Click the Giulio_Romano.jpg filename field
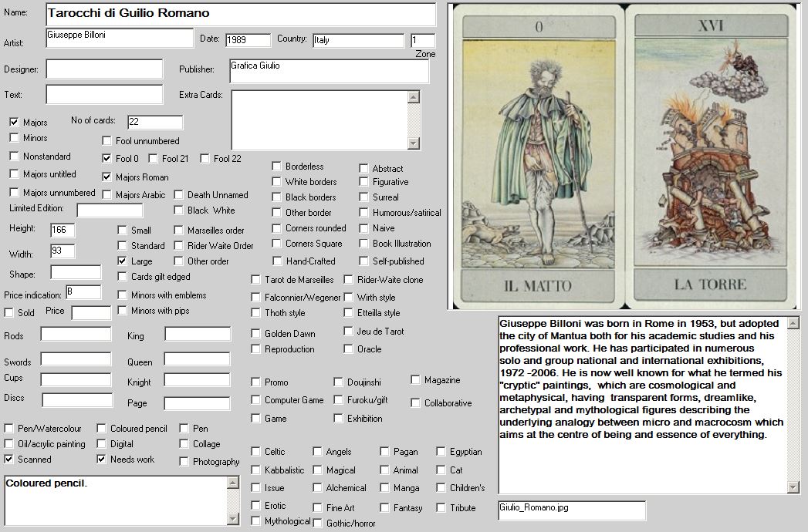The width and height of the screenshot is (808, 532). pos(572,510)
